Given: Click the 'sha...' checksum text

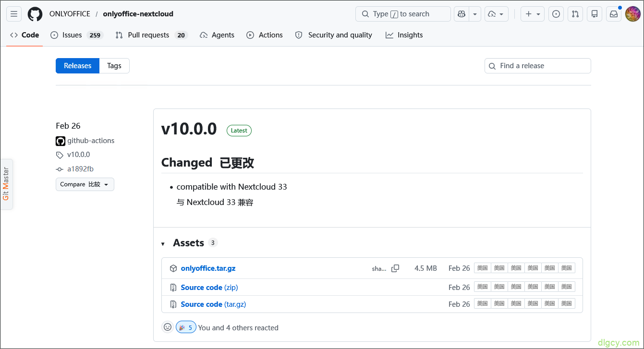Looking at the screenshot, I should pos(379,269).
